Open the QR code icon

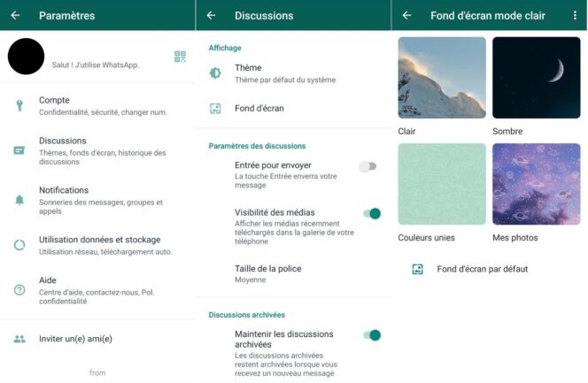point(180,57)
